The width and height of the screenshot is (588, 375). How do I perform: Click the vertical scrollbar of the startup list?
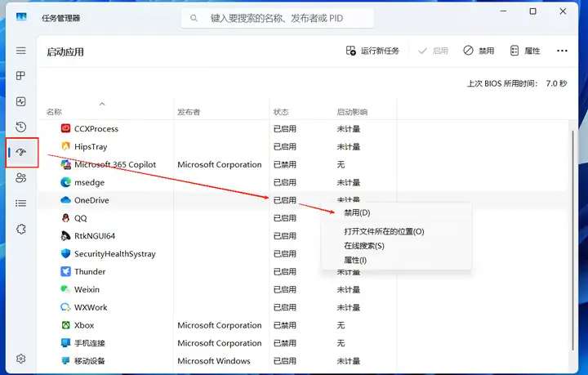pos(572,240)
